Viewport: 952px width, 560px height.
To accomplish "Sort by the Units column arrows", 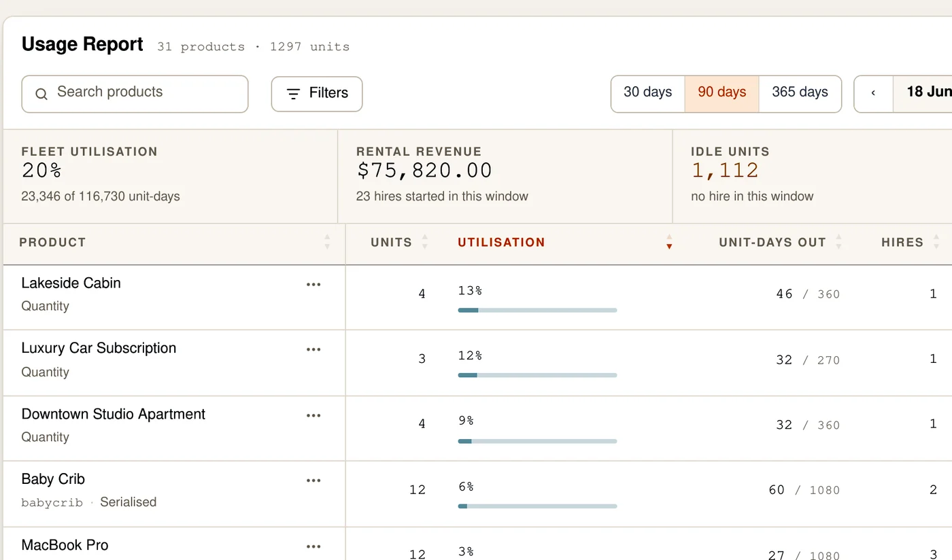I will click(x=425, y=242).
